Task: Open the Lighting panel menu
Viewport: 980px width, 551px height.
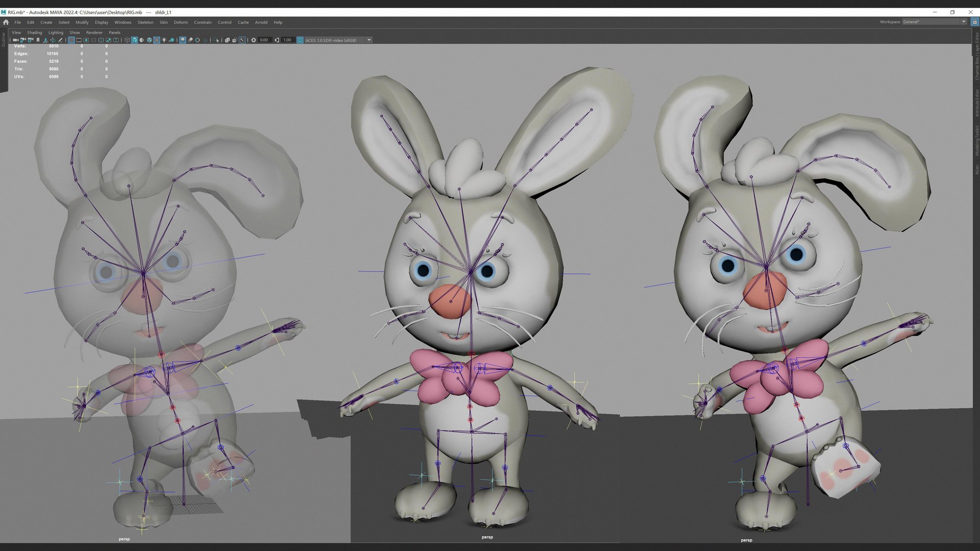Action: pos(56,33)
